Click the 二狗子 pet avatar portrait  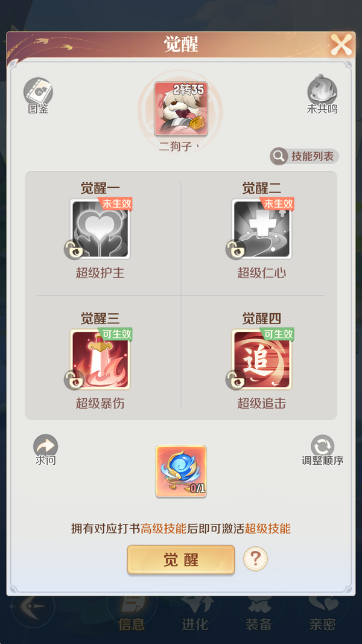click(x=181, y=109)
